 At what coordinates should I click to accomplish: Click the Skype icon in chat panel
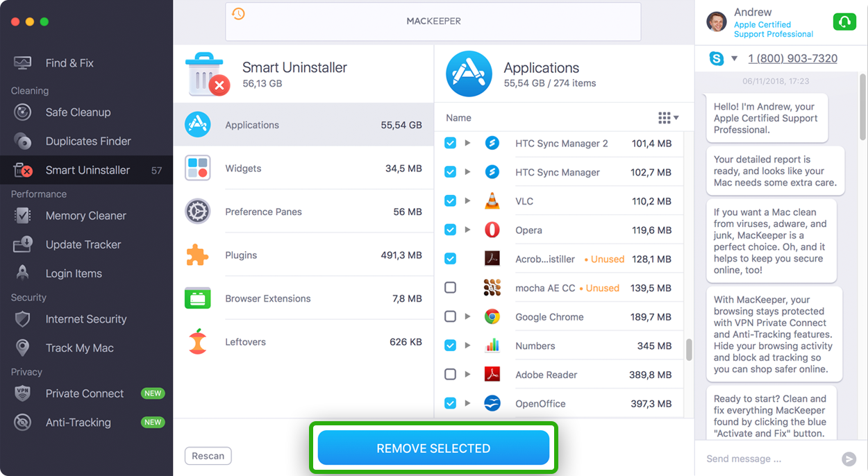click(717, 58)
